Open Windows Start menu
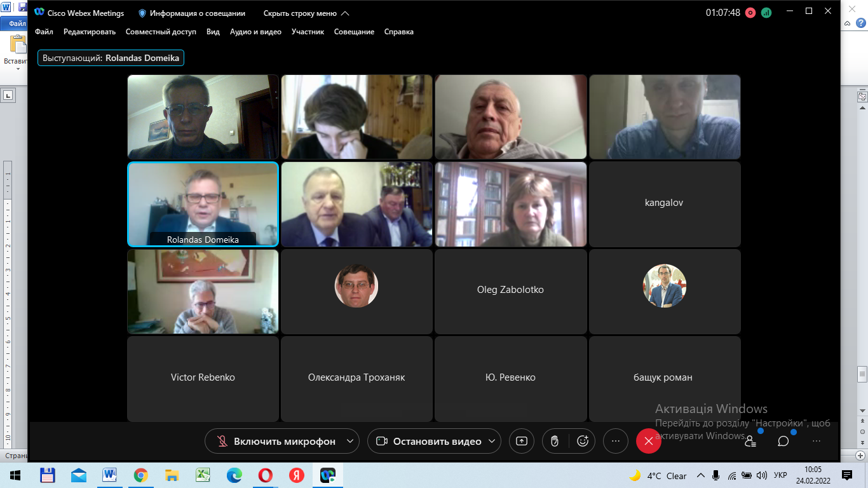This screenshot has height=488, width=868. click(15, 475)
